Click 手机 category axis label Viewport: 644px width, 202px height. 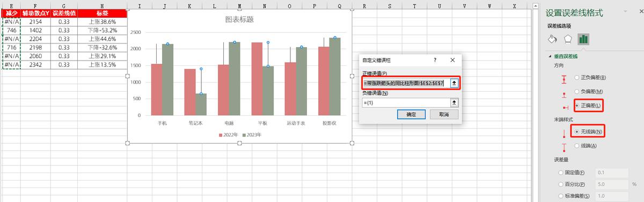(162, 123)
